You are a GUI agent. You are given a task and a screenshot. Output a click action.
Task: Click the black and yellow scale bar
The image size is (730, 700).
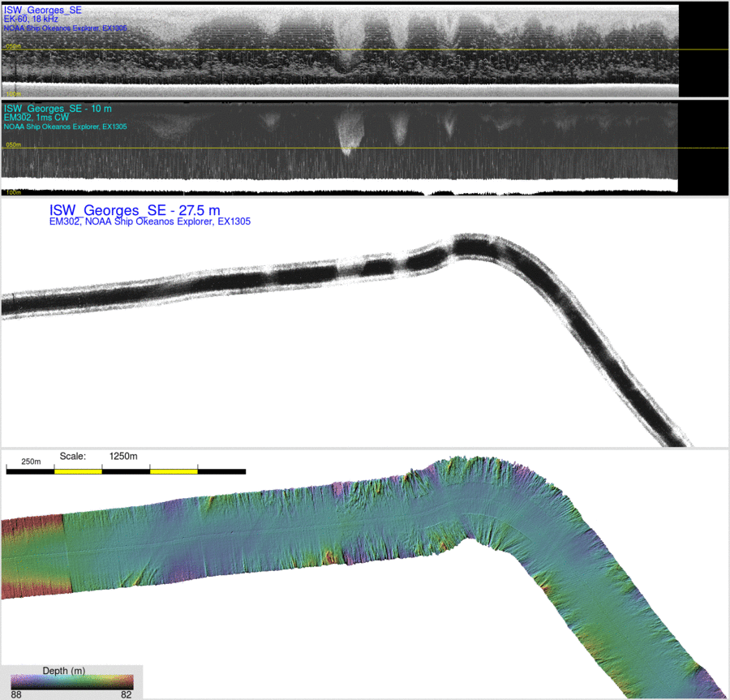pyautogui.click(x=126, y=471)
